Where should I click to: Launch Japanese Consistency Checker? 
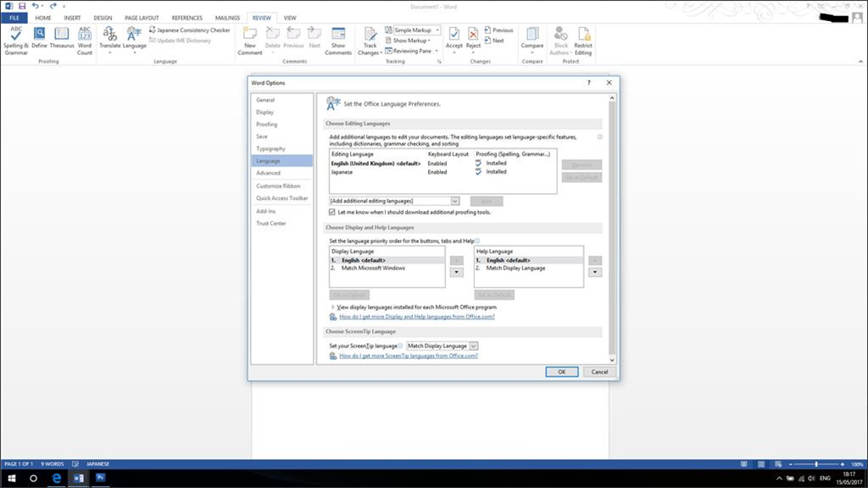coord(189,30)
